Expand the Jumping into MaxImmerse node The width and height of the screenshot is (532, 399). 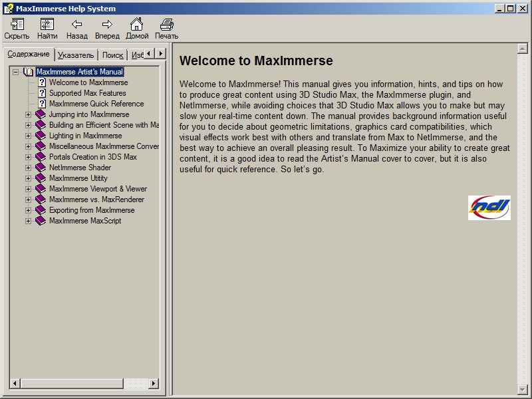pyautogui.click(x=28, y=114)
